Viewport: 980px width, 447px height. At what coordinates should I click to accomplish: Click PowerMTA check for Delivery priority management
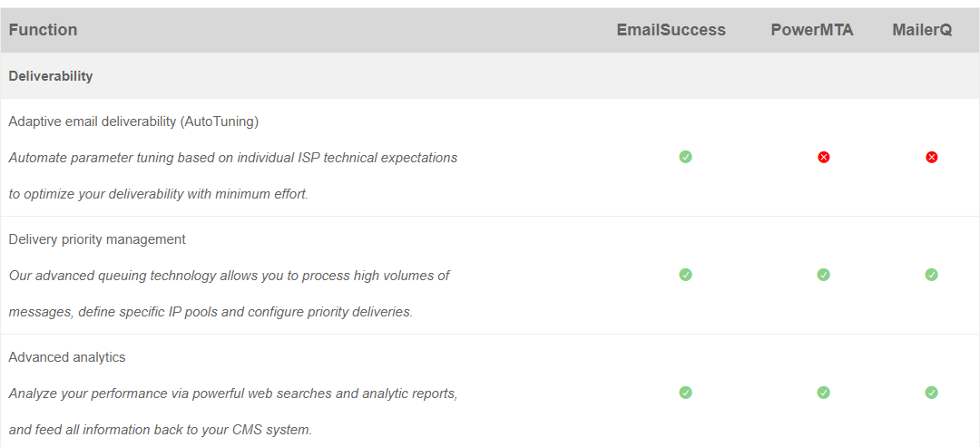pyautogui.click(x=824, y=275)
